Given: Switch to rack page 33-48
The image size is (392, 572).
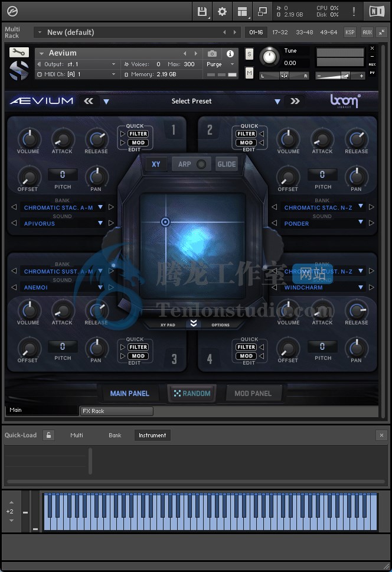Looking at the screenshot, I should click(304, 32).
